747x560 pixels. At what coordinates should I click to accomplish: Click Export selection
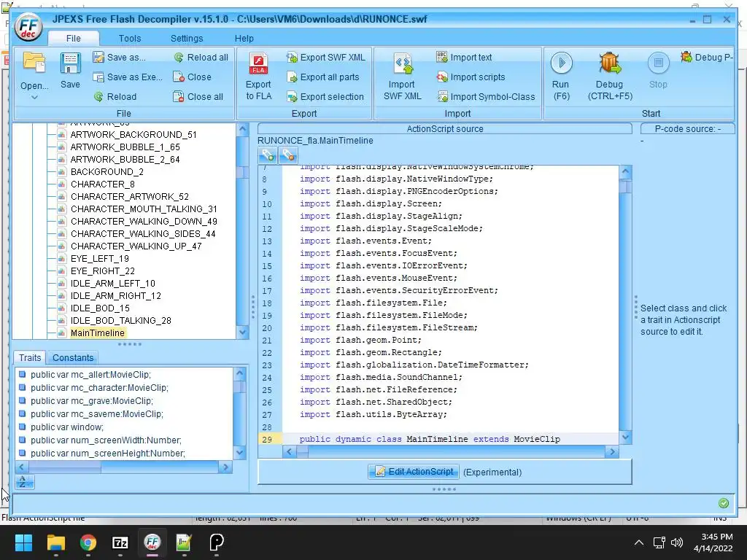[325, 97]
